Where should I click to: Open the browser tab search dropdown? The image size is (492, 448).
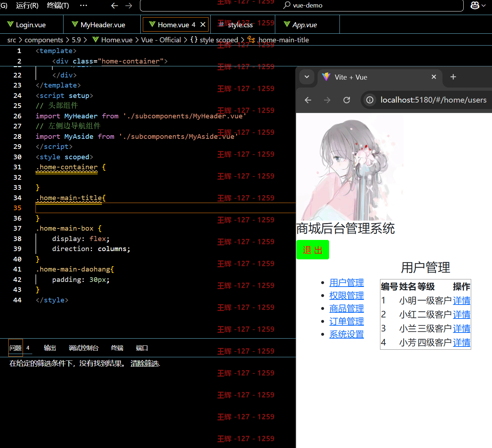[x=307, y=77]
